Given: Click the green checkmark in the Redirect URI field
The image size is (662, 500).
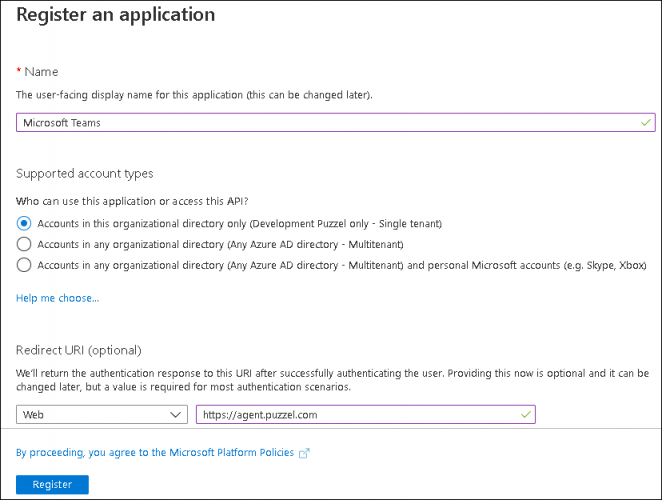Looking at the screenshot, I should coord(526,414).
